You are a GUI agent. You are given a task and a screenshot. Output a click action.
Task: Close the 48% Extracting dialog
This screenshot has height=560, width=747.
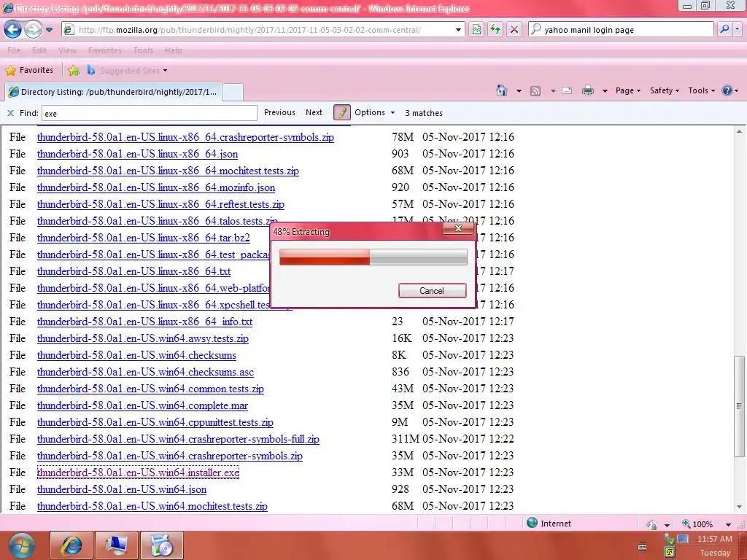pos(458,228)
